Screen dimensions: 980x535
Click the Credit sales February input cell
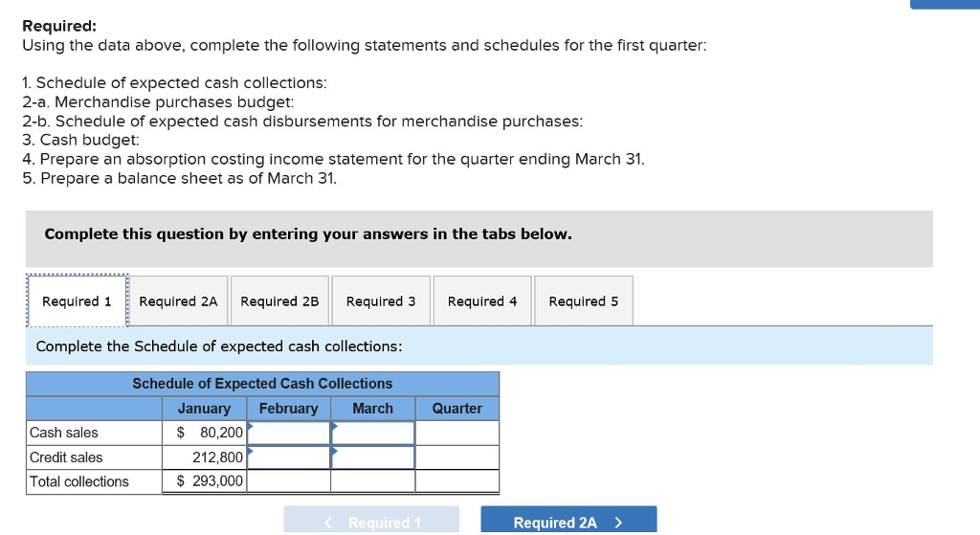tap(289, 457)
